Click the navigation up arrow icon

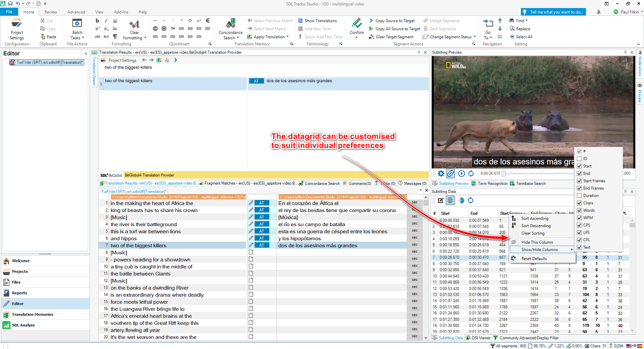tap(500, 21)
